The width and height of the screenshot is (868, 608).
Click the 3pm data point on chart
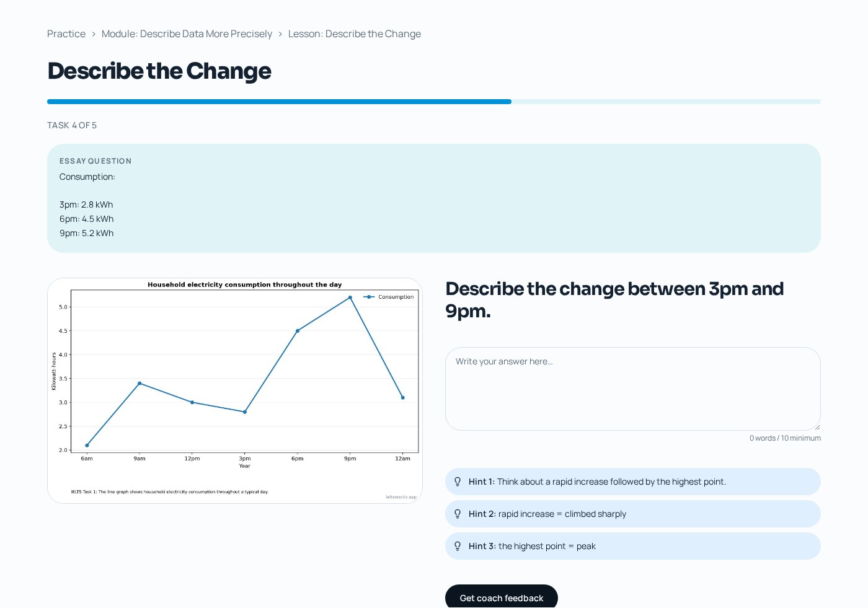pyautogui.click(x=245, y=412)
